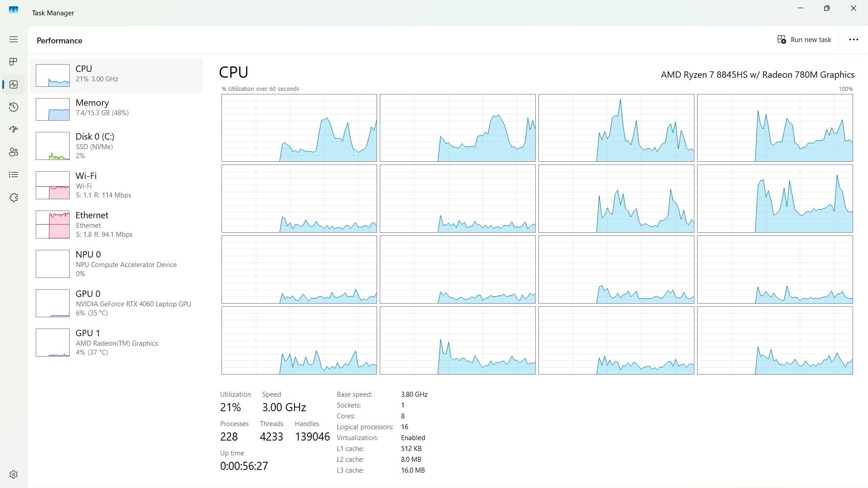Open the three-dots more options menu
The height and width of the screenshot is (488, 868).
click(853, 40)
